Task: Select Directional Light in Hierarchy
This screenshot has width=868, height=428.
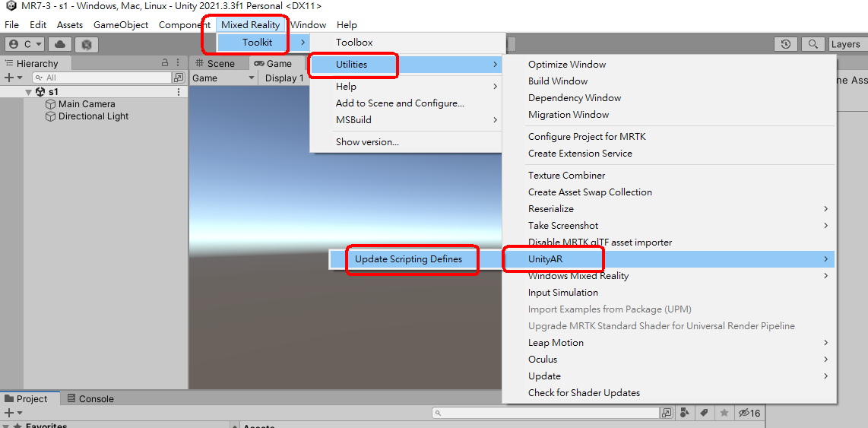Action: (93, 116)
